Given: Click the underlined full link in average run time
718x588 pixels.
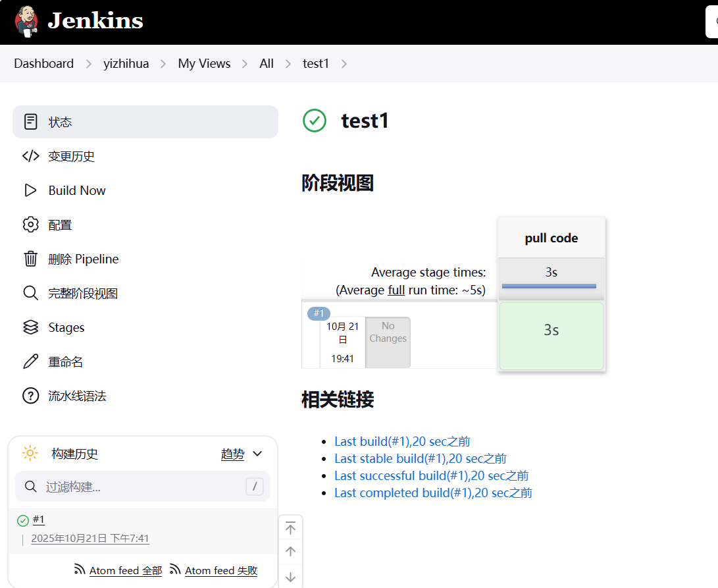Looking at the screenshot, I should tap(396, 290).
